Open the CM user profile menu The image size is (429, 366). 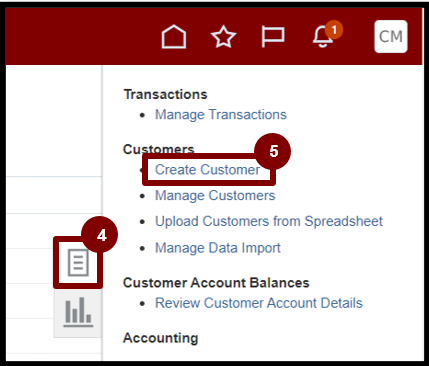point(391,36)
